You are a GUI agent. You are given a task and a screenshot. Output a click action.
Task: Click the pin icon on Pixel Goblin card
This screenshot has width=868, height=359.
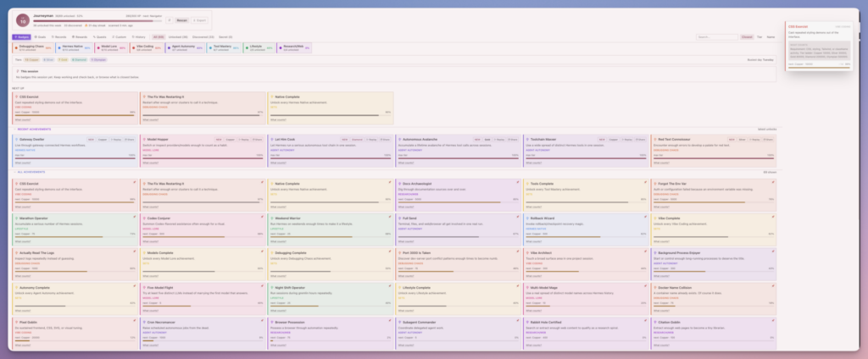point(135,320)
